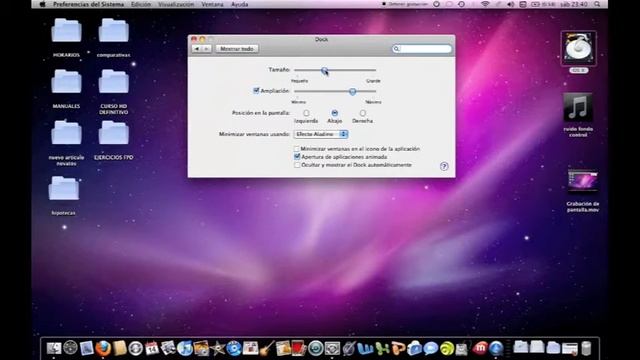Image resolution: width=640 pixels, height=360 pixels.
Task: Select 'Grabación de pantalla.mov' thumbnail
Action: tap(582, 180)
